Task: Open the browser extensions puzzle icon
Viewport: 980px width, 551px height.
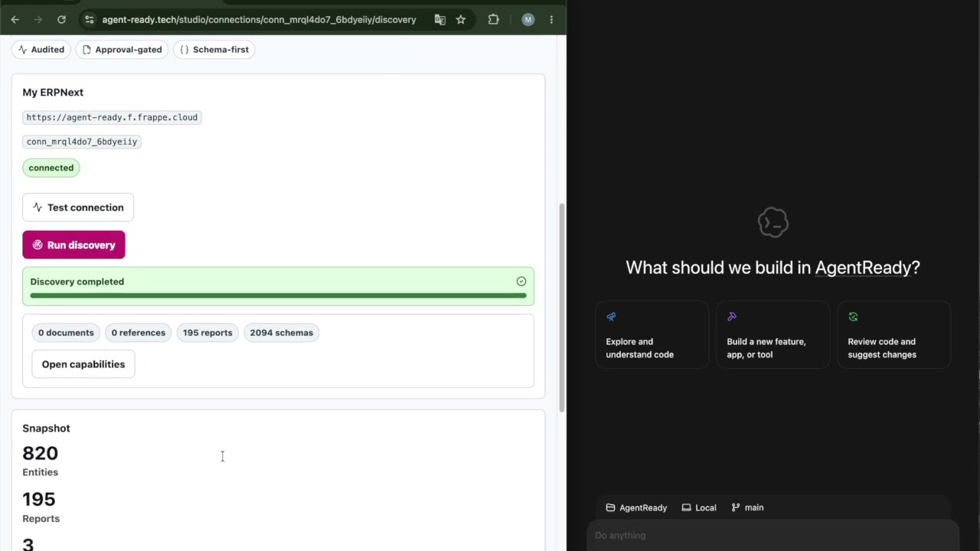Action: pos(493,20)
